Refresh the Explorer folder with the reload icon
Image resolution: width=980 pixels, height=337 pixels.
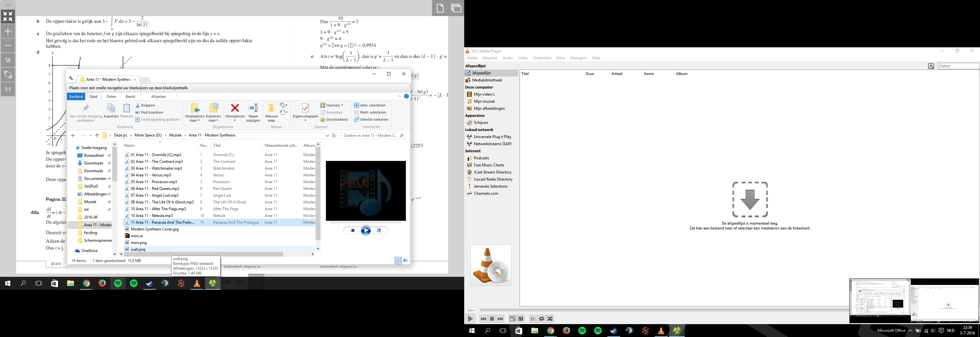[334, 135]
